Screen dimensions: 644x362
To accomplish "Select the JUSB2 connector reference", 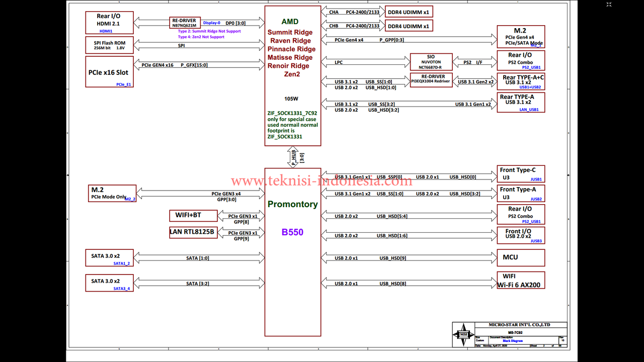I will click(x=536, y=199).
